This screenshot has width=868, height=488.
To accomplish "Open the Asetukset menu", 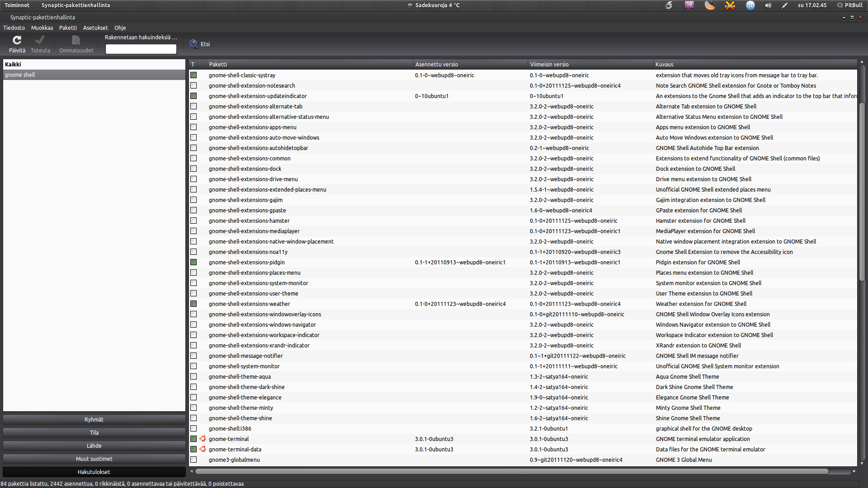I will tap(95, 28).
